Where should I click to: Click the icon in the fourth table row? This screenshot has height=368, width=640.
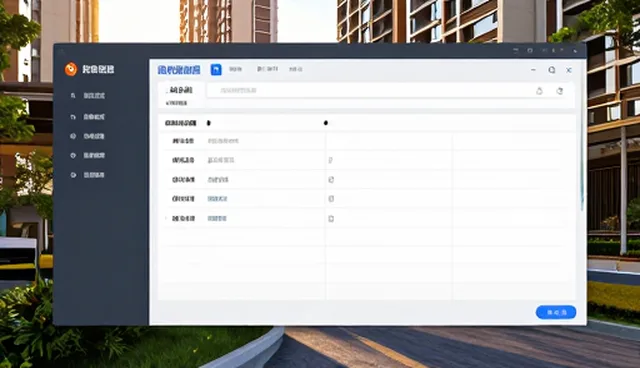coord(331,199)
